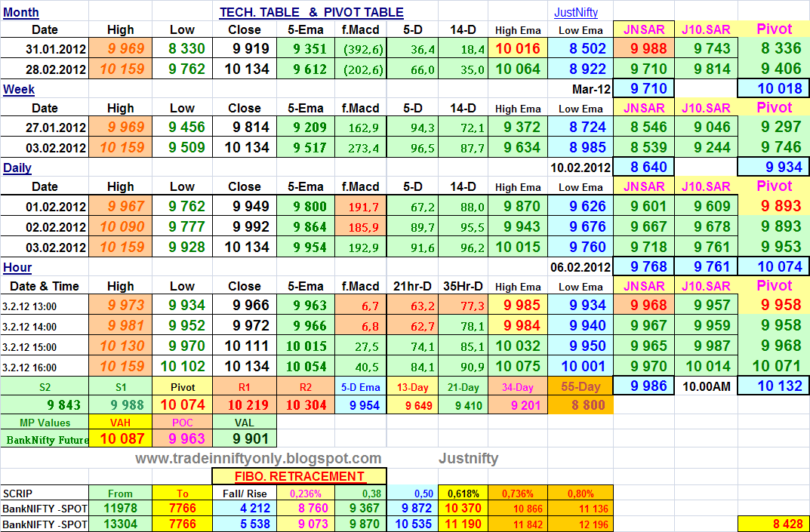Select the S2 support value 9 843
This screenshot has width=810, height=532.
pos(45,405)
